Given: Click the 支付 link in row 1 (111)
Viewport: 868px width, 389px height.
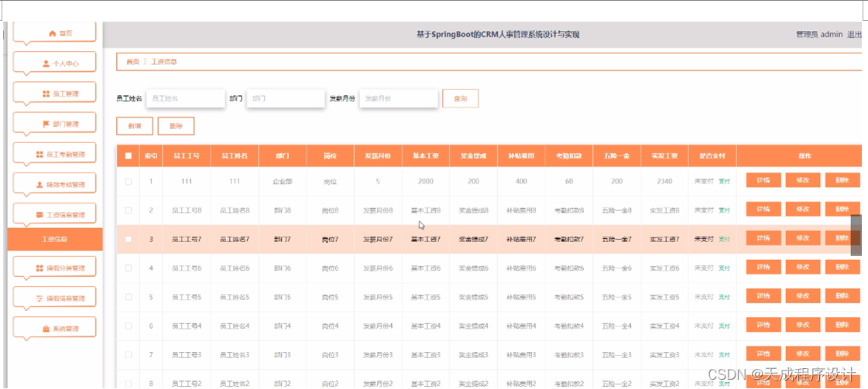Looking at the screenshot, I should point(724,181).
